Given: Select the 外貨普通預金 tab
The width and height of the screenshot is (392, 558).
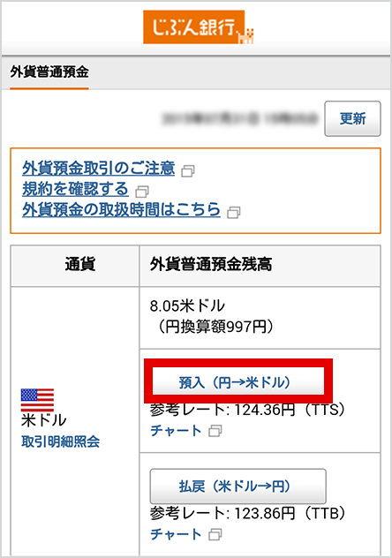Looking at the screenshot, I should pos(49,72).
